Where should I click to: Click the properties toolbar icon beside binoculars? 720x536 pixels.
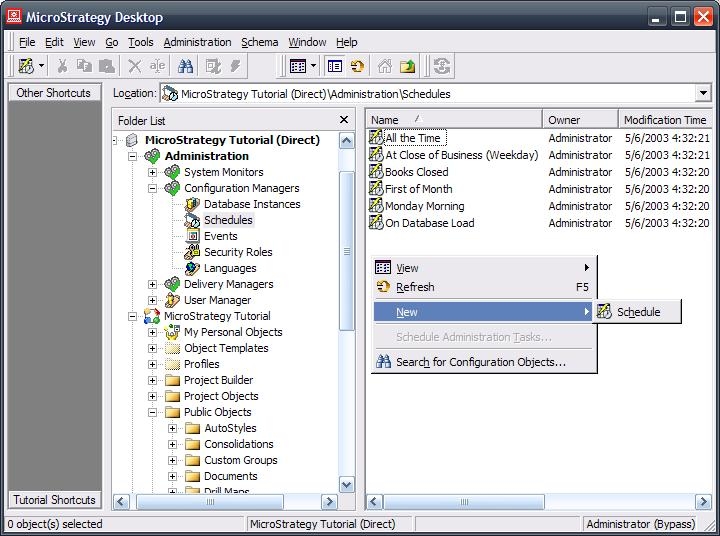click(213, 67)
